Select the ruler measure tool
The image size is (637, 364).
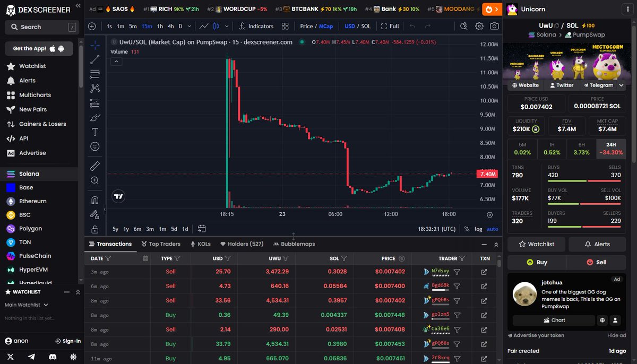(x=95, y=166)
